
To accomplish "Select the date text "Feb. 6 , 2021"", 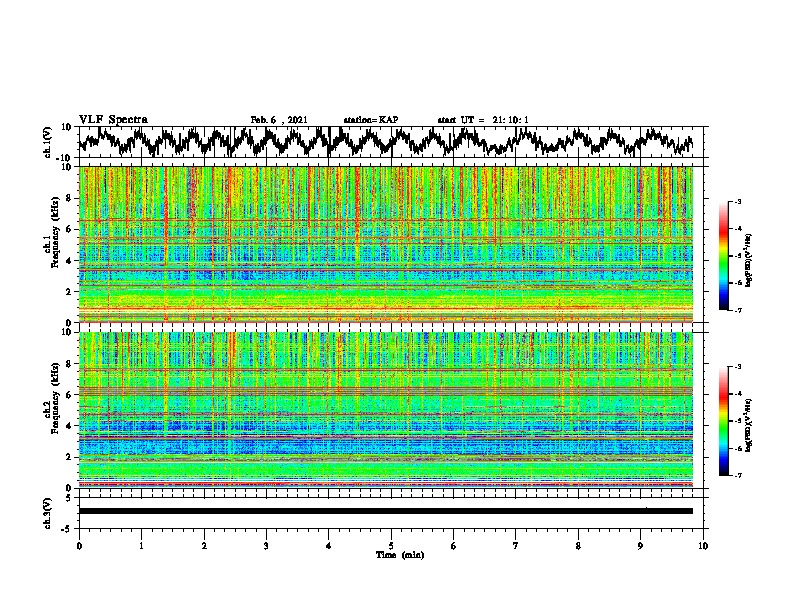I will pyautogui.click(x=279, y=120).
